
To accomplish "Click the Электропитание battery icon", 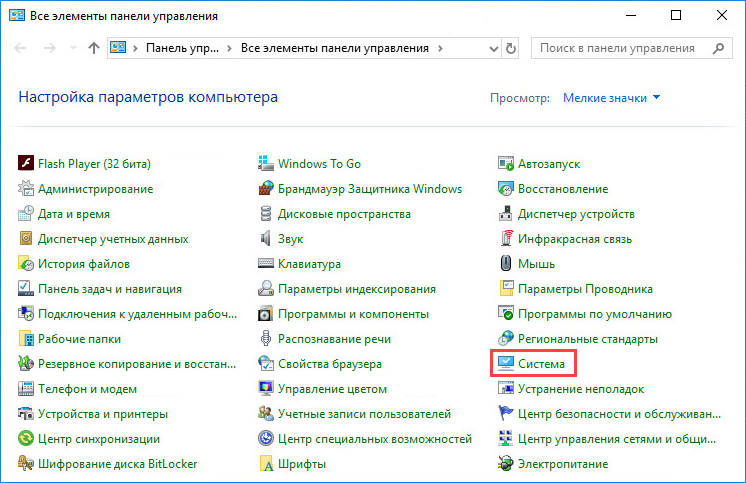I will click(x=506, y=463).
